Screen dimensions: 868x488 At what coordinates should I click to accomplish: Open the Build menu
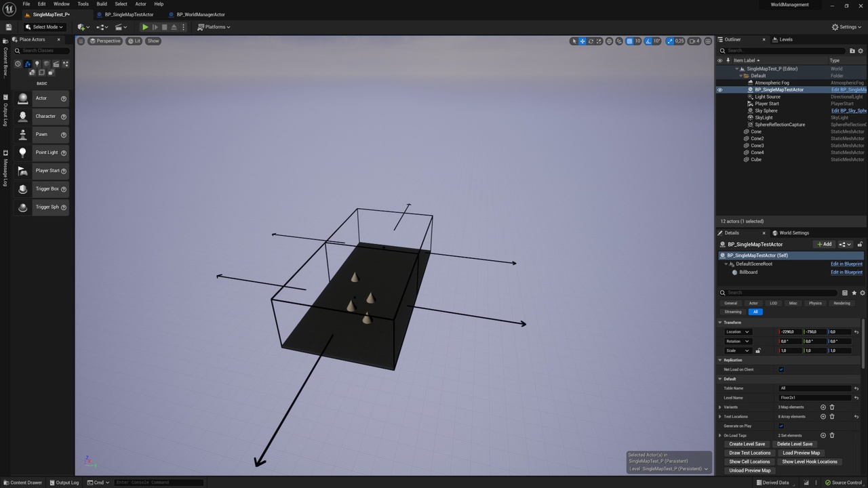tap(101, 4)
